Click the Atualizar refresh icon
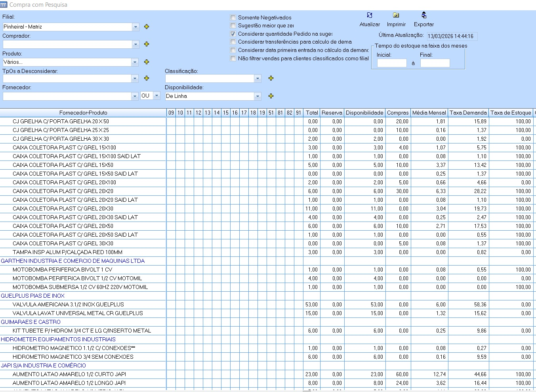 [x=369, y=15]
